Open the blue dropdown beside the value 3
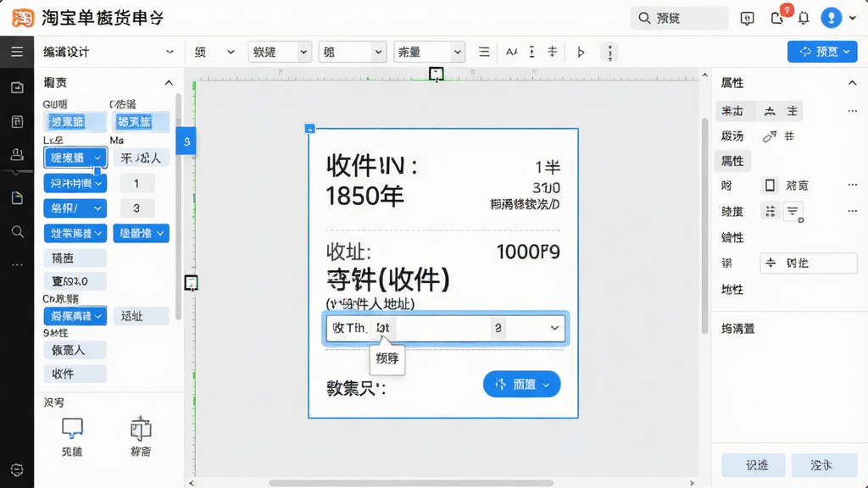 [x=75, y=208]
